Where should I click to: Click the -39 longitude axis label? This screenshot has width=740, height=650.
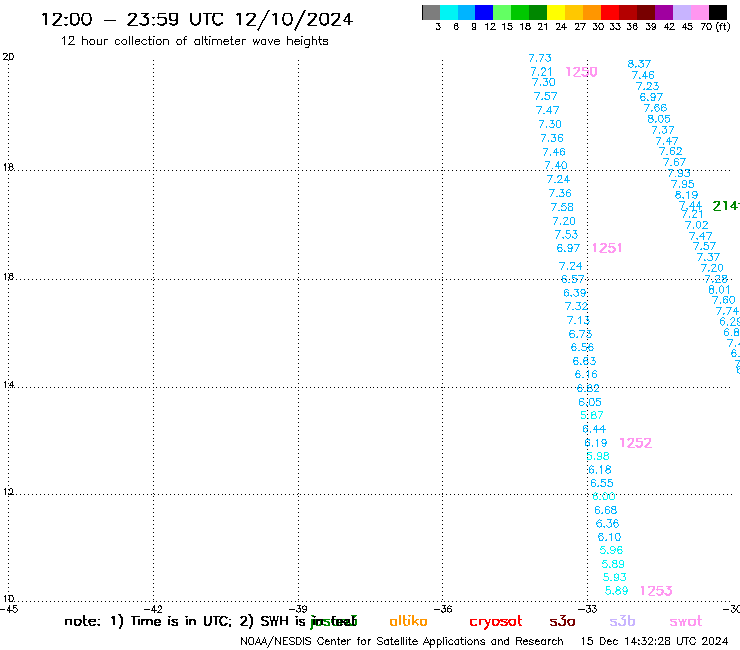click(299, 609)
